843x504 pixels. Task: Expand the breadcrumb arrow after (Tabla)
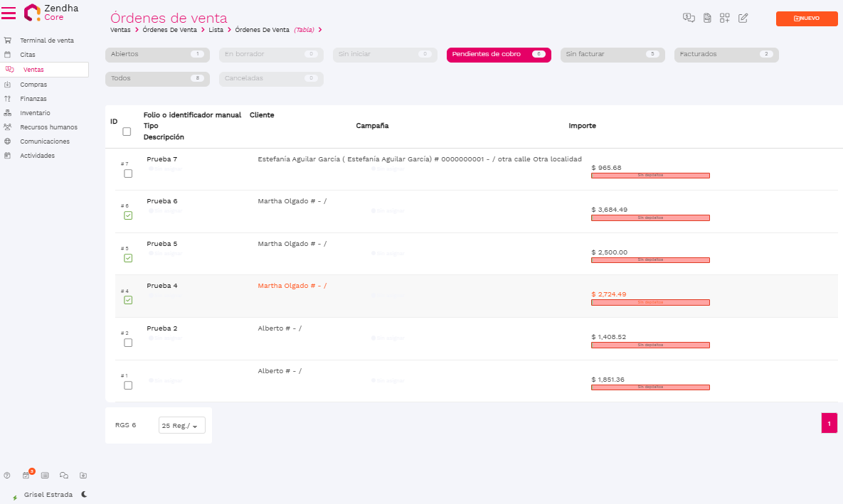pos(320,30)
